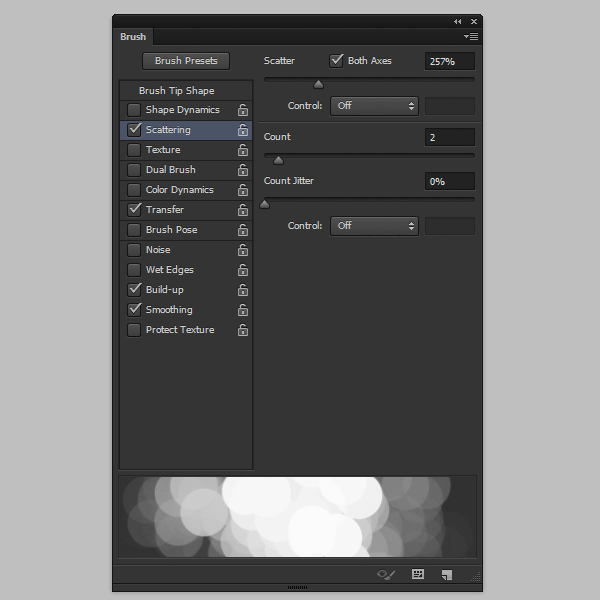Image resolution: width=600 pixels, height=600 pixels.
Task: Select the Transfer option in the list
Action: [165, 210]
